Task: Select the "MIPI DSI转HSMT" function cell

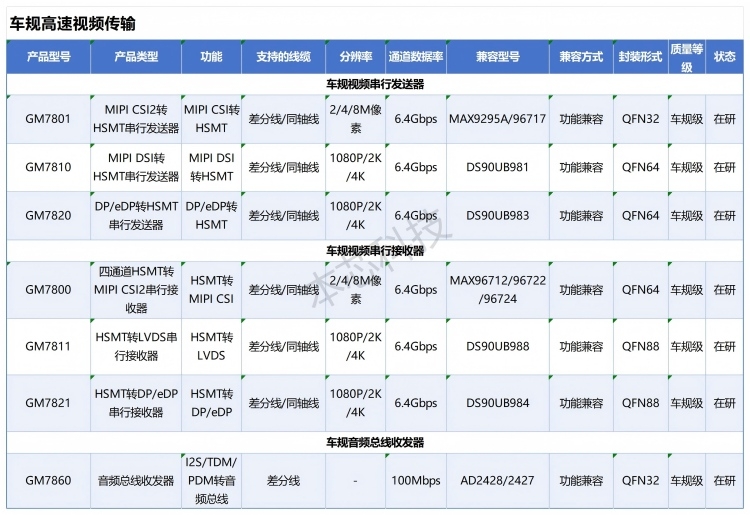Action: [x=211, y=167]
